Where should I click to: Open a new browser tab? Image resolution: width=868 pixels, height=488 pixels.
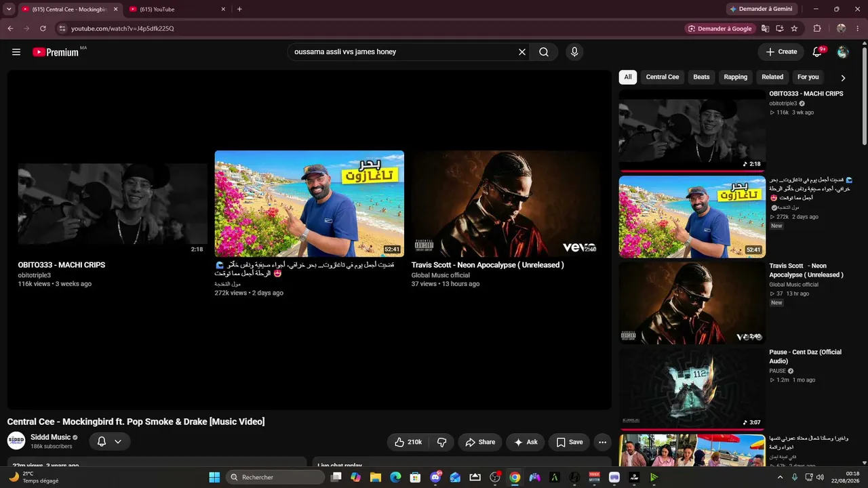coord(239,9)
